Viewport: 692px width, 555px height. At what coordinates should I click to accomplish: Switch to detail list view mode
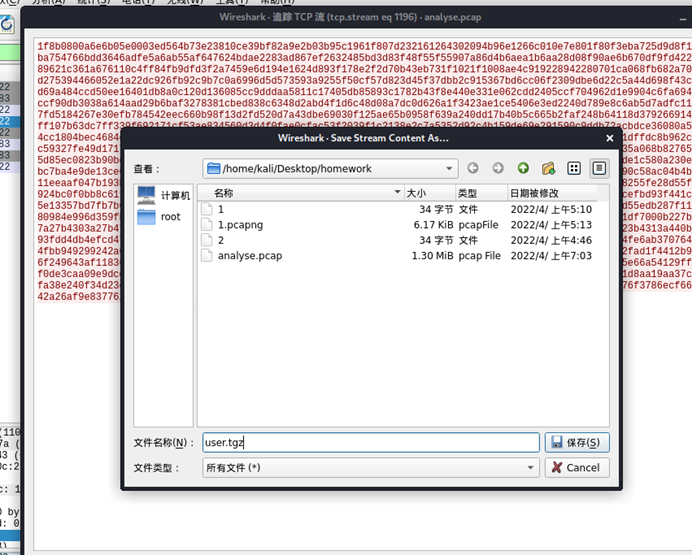pos(599,168)
